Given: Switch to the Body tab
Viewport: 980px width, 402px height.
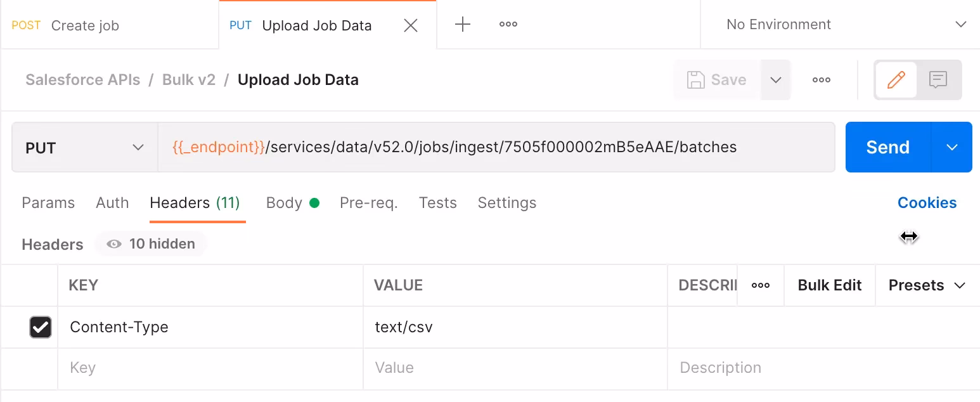Looking at the screenshot, I should 285,202.
